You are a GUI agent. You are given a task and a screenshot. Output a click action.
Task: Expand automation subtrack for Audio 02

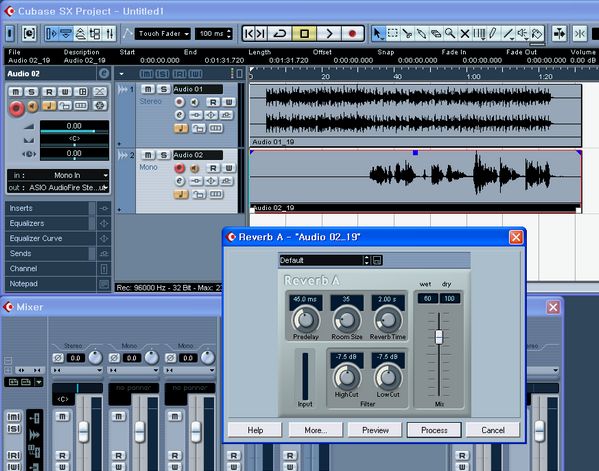point(119,210)
